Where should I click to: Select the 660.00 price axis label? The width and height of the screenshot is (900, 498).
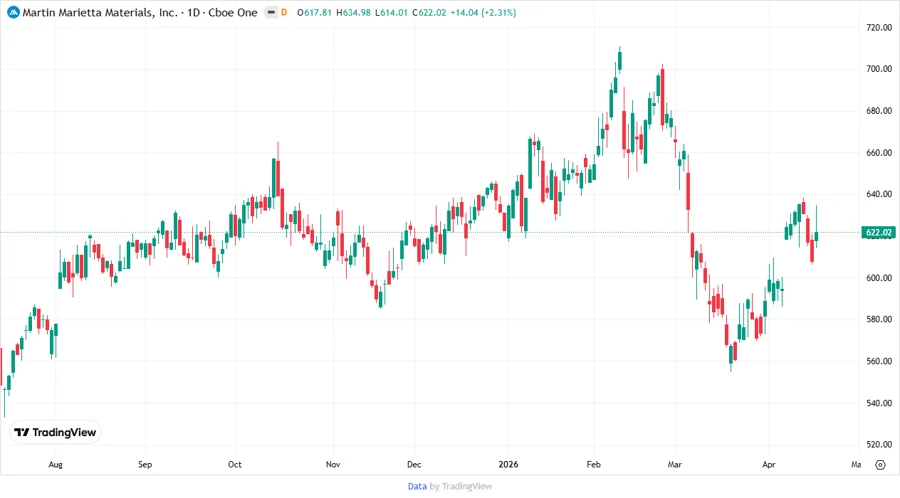(x=879, y=153)
